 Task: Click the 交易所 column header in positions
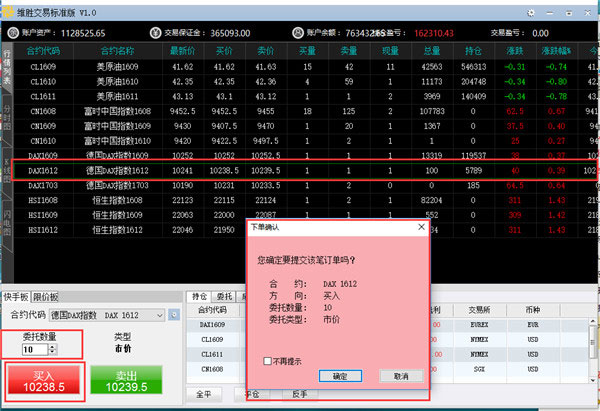tap(479, 310)
